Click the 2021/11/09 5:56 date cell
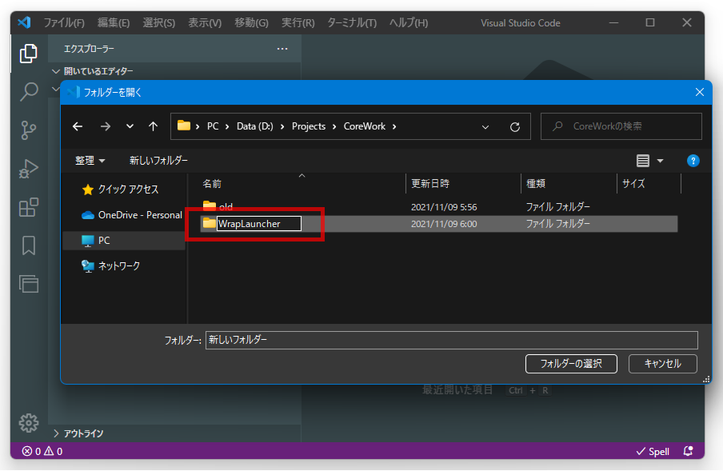This screenshot has width=723, height=471. [x=444, y=207]
